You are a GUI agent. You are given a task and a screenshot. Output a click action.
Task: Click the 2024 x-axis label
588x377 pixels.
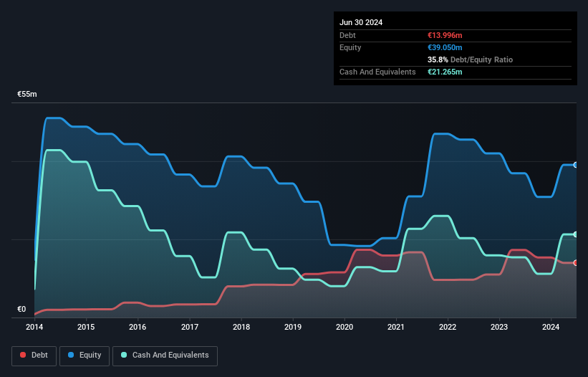551,327
